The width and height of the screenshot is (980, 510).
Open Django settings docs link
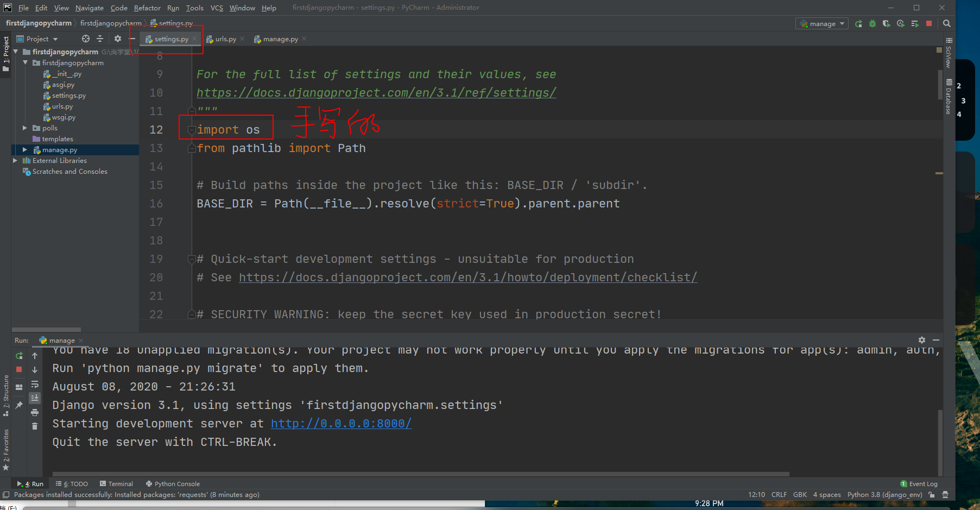coord(376,93)
